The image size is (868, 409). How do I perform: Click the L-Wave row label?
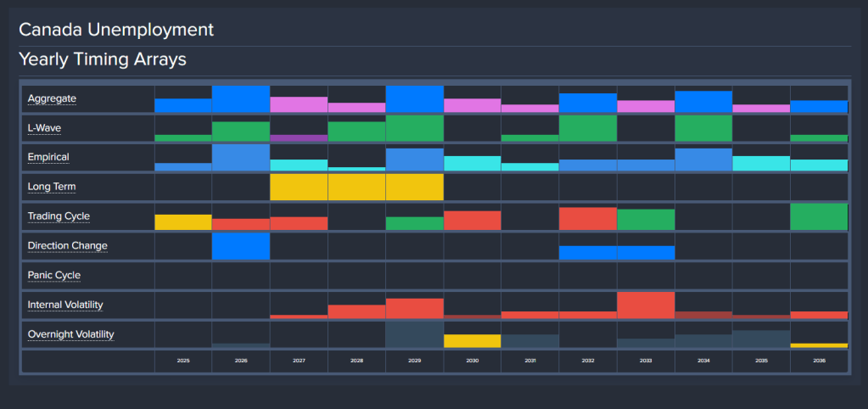click(x=44, y=128)
